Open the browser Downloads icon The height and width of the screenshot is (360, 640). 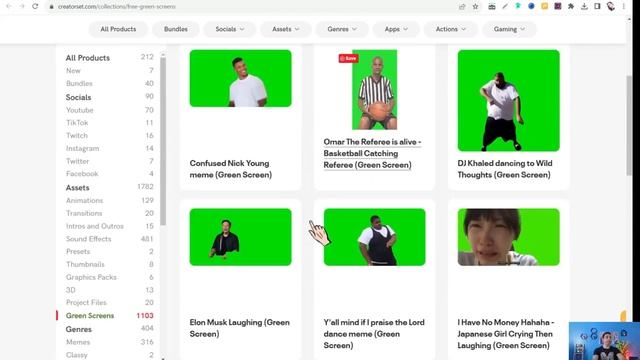(x=584, y=6)
